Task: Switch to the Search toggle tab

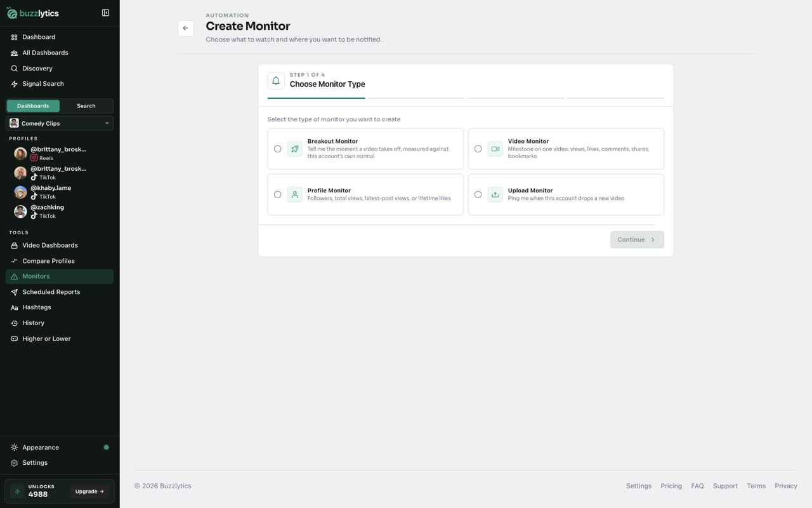Action: pos(86,106)
